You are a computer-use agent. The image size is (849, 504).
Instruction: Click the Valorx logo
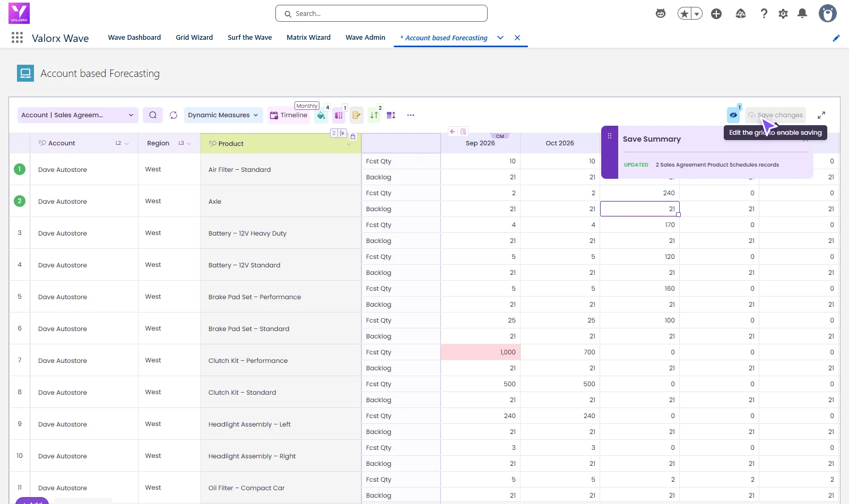(x=19, y=13)
